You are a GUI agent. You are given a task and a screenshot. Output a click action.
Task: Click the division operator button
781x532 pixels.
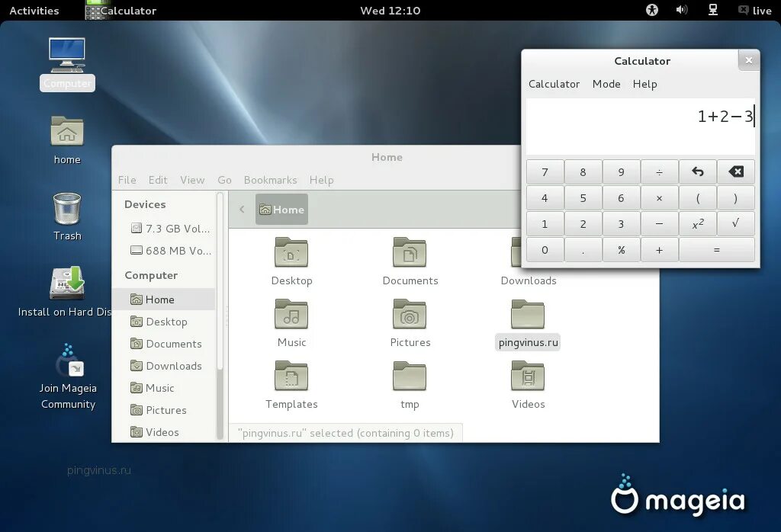click(x=660, y=172)
